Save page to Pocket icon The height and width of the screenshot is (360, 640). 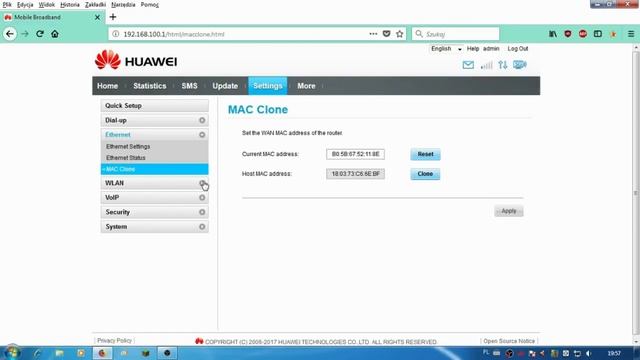[x=386, y=34]
